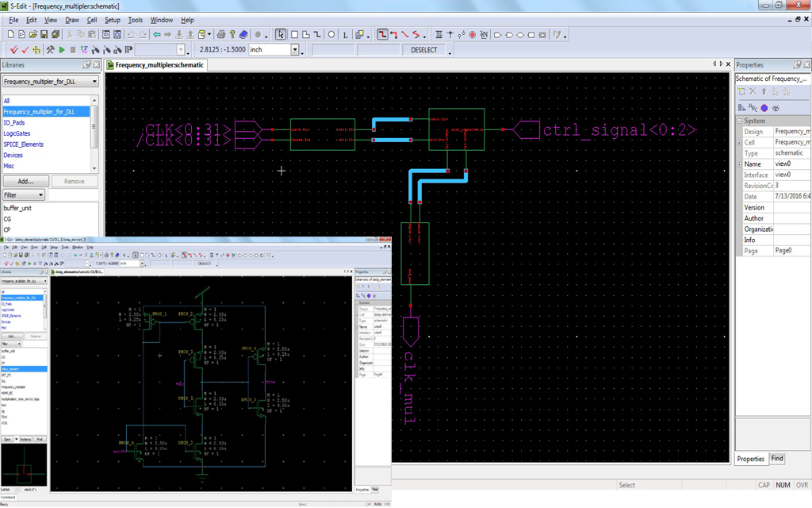Screen dimensions: 812x508
Task: Click the library filter text field
Action: tap(73, 195)
